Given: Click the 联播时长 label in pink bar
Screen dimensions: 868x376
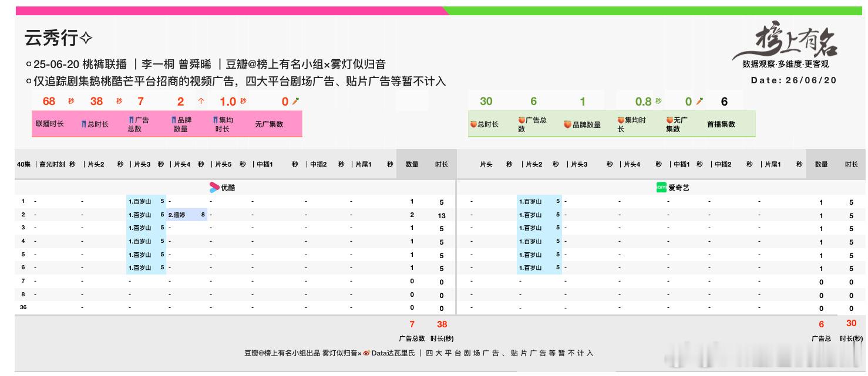Looking at the screenshot, I should [x=49, y=124].
